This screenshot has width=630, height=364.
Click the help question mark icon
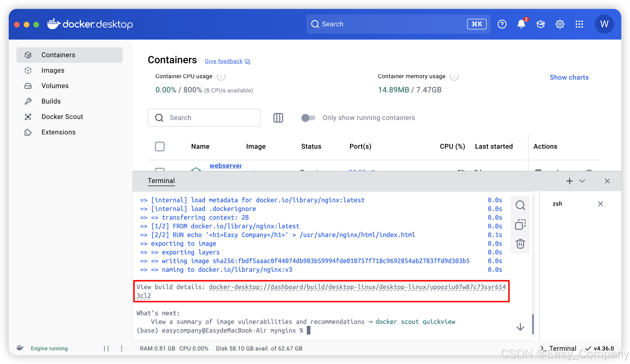click(x=502, y=24)
